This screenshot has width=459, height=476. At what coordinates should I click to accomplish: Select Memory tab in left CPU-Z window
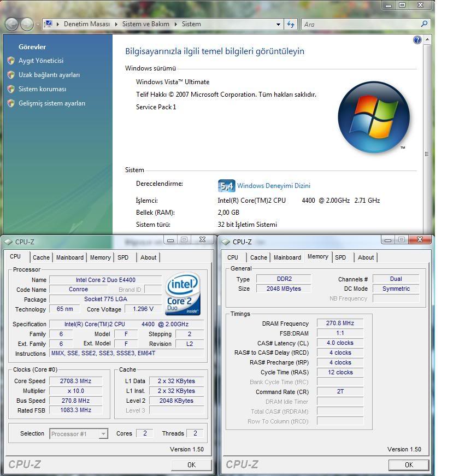(x=100, y=257)
